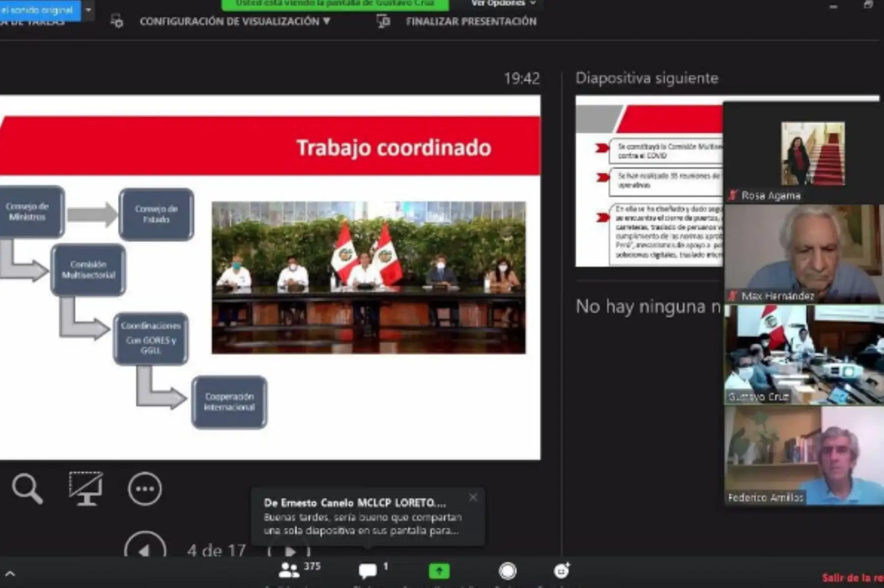Click the press conference photo on slide
The width and height of the screenshot is (884, 588).
click(x=368, y=277)
